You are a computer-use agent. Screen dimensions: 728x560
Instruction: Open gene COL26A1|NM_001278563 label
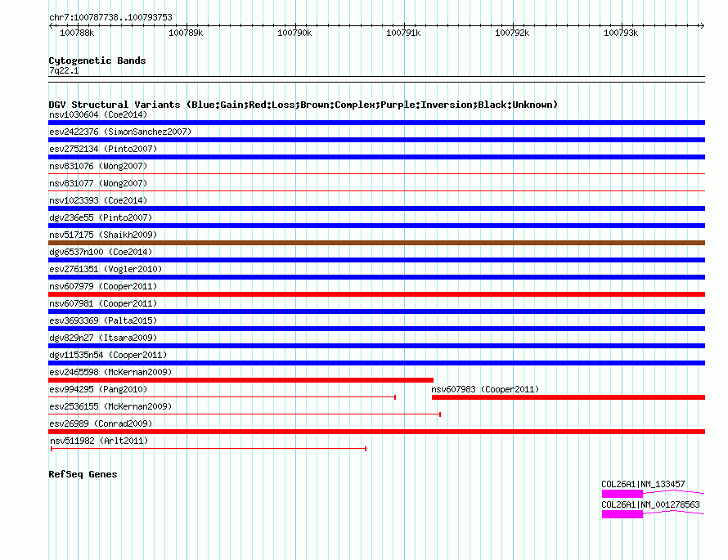pos(650,504)
